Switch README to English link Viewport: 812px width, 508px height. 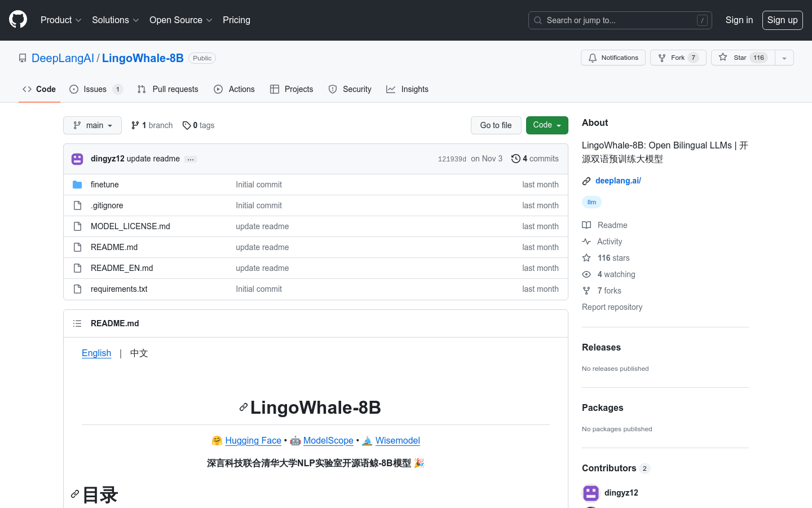96,353
